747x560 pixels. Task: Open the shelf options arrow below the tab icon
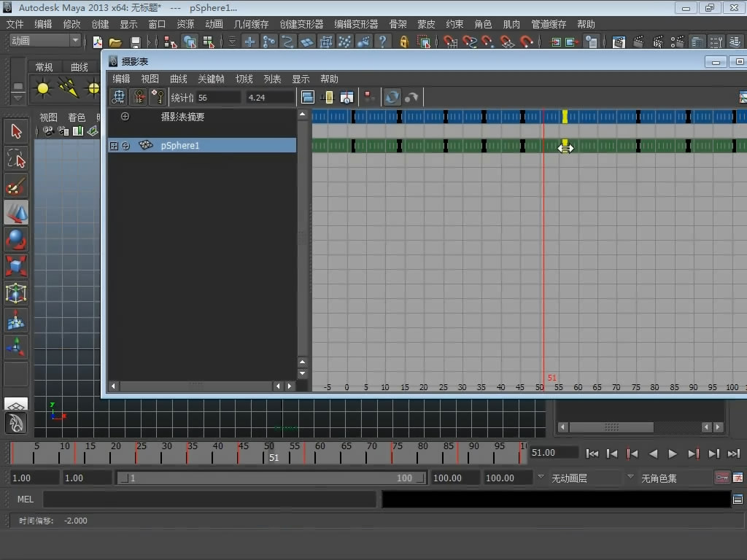tap(18, 98)
